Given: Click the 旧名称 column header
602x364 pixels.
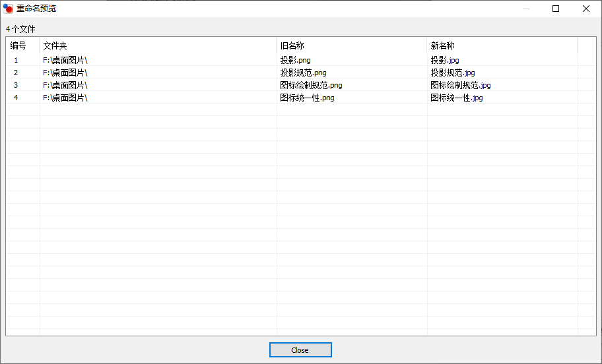Looking at the screenshot, I should pos(351,45).
